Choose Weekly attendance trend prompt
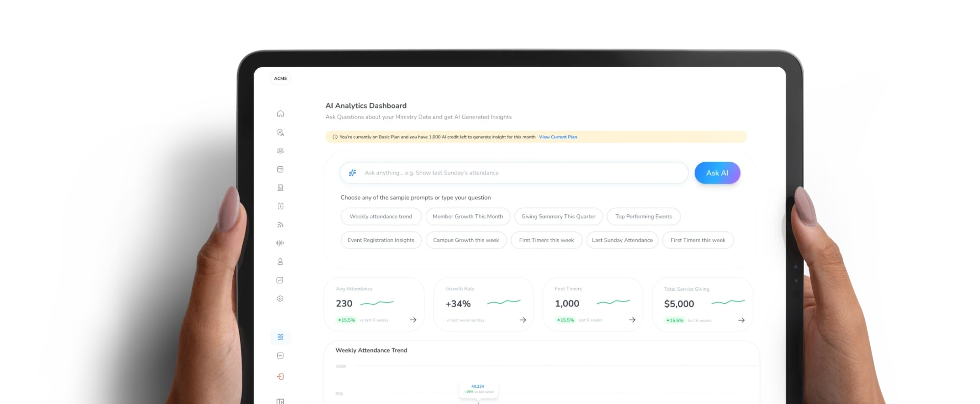 click(381, 216)
